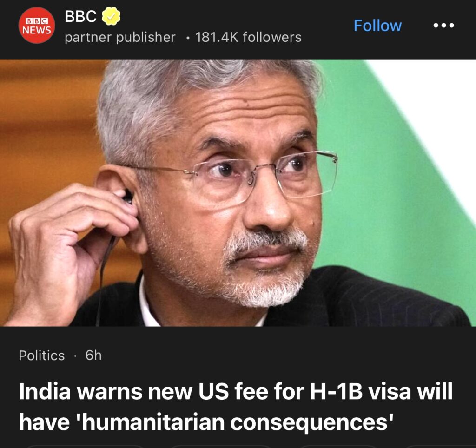
Task: Tap the 'BBC' boxed letters in the logo
Action: [37, 21]
